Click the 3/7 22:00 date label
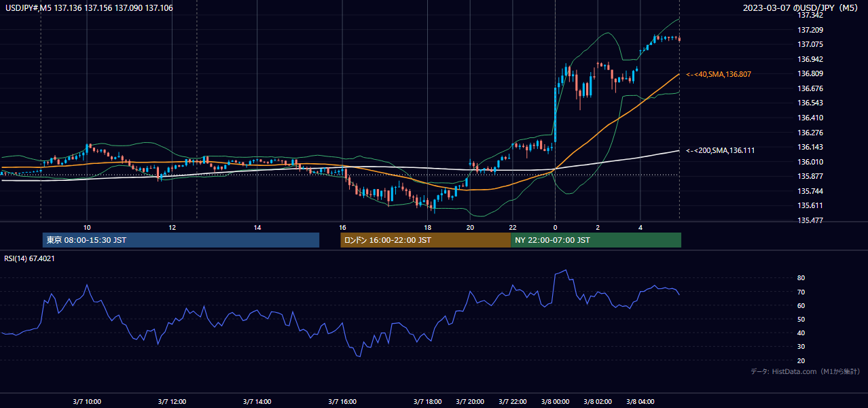 point(513,402)
